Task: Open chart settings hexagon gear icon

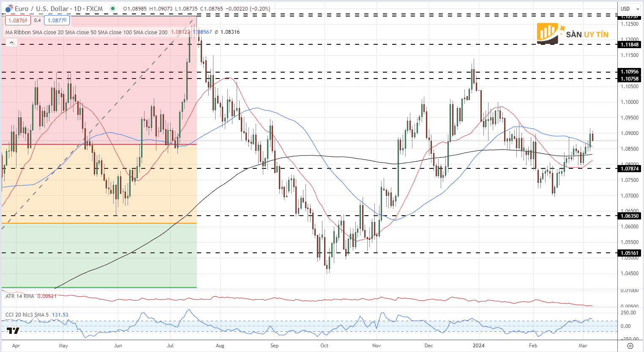Action: pyautogui.click(x=630, y=346)
